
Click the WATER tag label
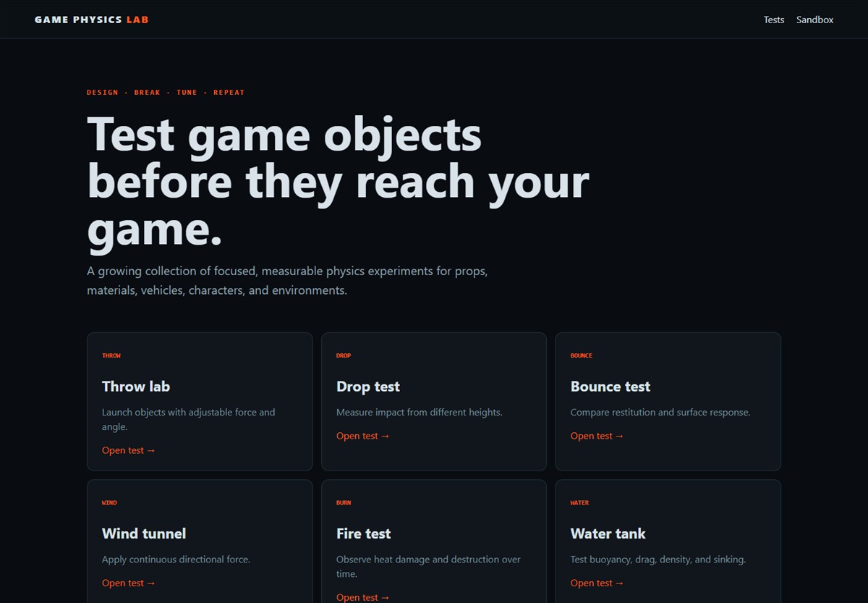(579, 502)
